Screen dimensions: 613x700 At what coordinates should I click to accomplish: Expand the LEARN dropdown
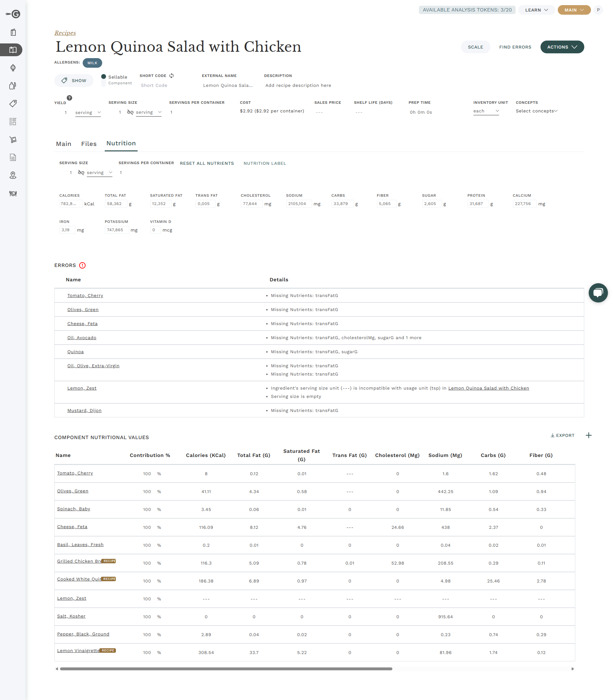536,10
